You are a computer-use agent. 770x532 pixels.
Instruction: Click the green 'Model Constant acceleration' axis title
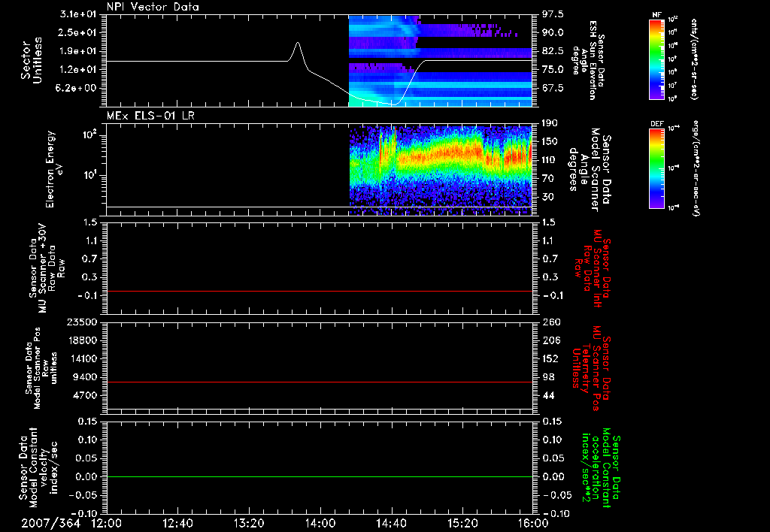[x=601, y=468]
